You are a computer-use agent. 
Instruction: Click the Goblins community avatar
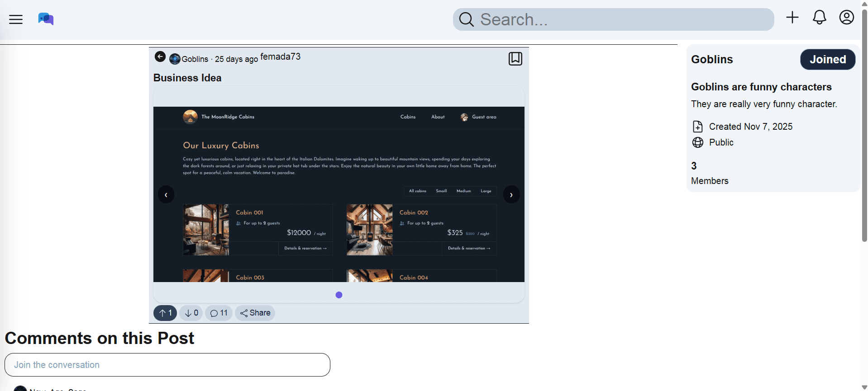175,59
